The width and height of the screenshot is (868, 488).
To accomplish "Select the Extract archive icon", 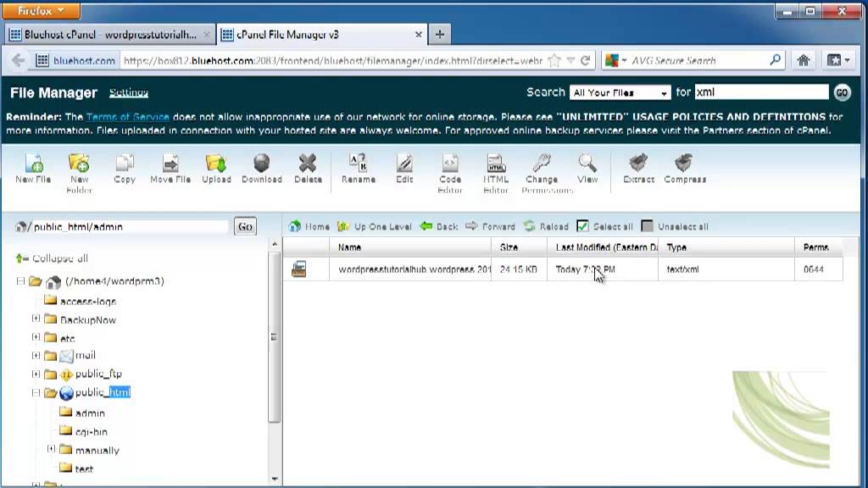I will (x=638, y=169).
